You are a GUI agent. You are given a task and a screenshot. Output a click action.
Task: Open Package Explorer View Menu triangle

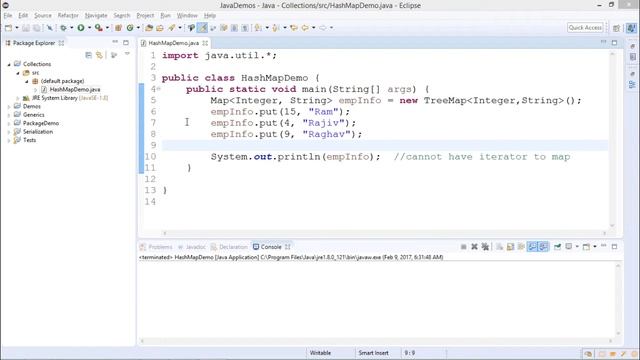coord(127,54)
